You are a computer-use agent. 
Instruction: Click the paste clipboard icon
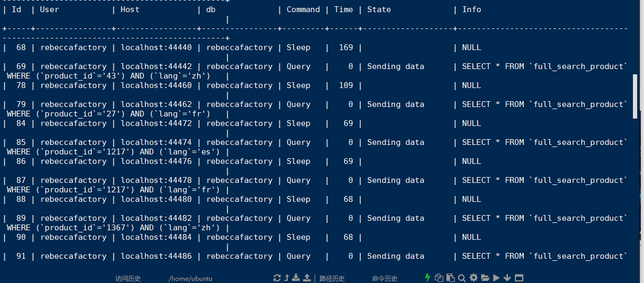pos(450,278)
